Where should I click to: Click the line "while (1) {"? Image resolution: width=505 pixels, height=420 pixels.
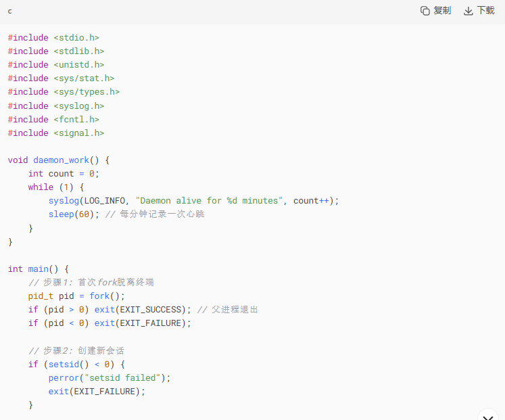click(x=56, y=187)
